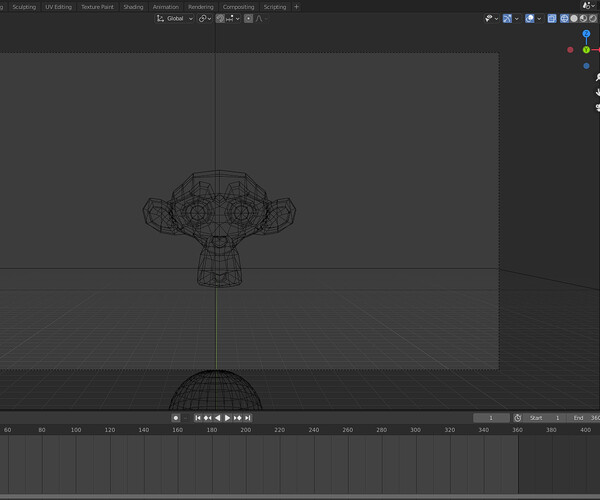Viewport: 600px width, 500px height.
Task: Switch to the Rendering workspace tab
Action: 201,7
